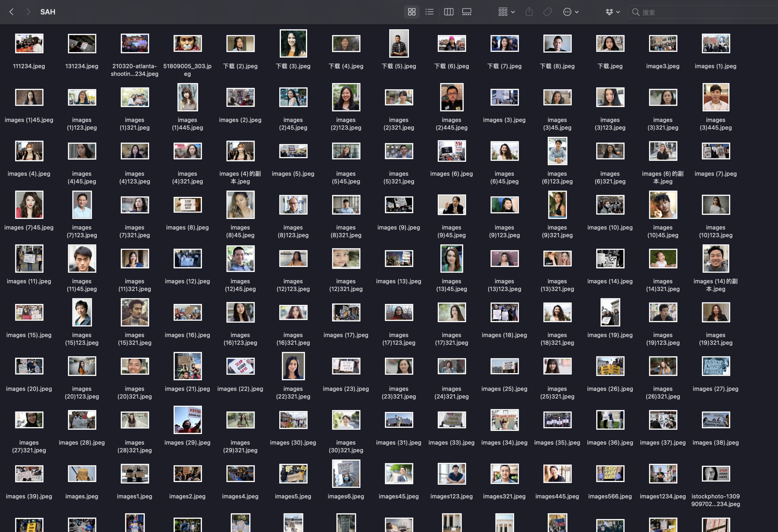Select images (2)123.jpeg thumbnail

point(346,97)
